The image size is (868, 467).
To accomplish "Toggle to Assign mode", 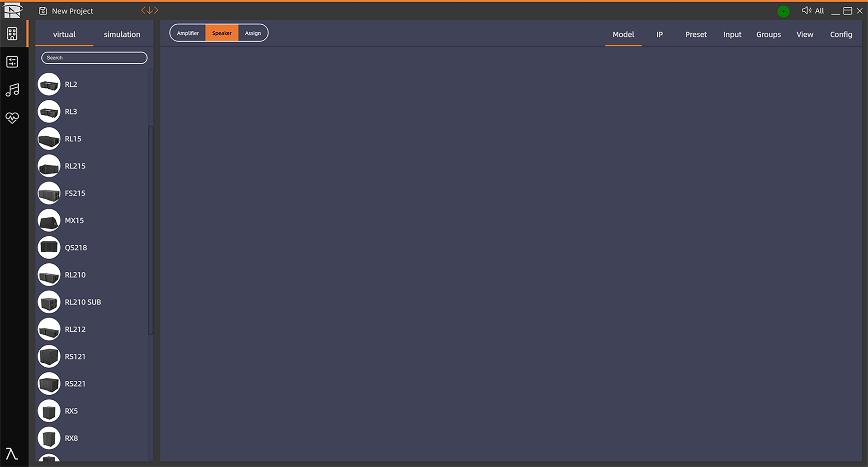I will [253, 33].
